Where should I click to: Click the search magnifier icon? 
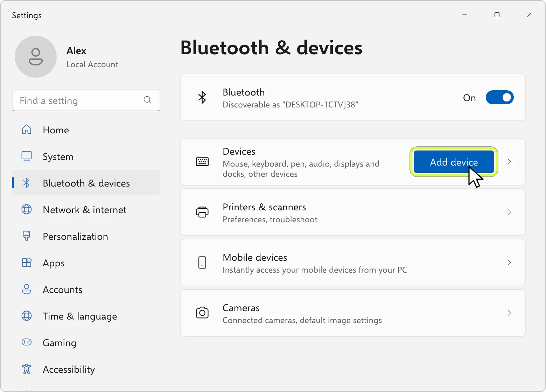148,100
